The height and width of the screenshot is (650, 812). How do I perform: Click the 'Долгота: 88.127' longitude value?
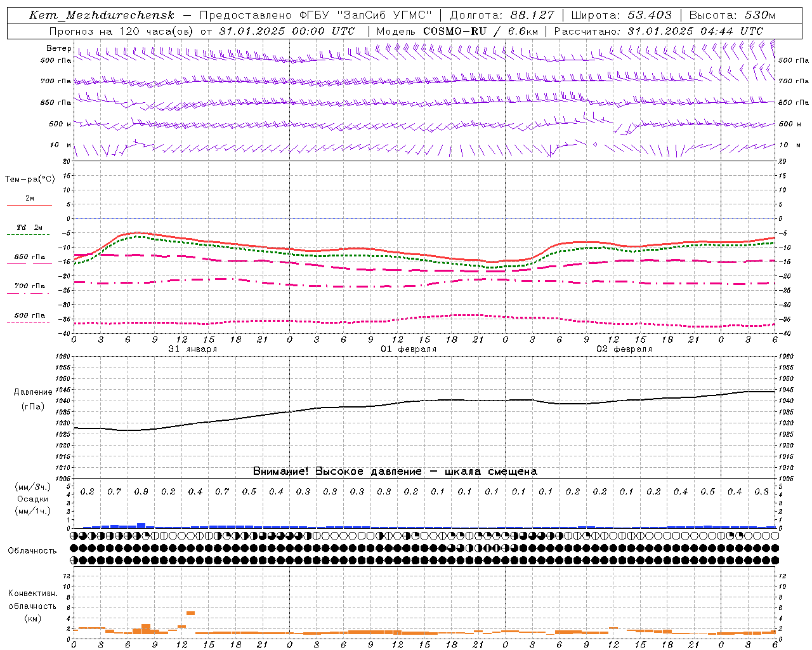pyautogui.click(x=502, y=15)
